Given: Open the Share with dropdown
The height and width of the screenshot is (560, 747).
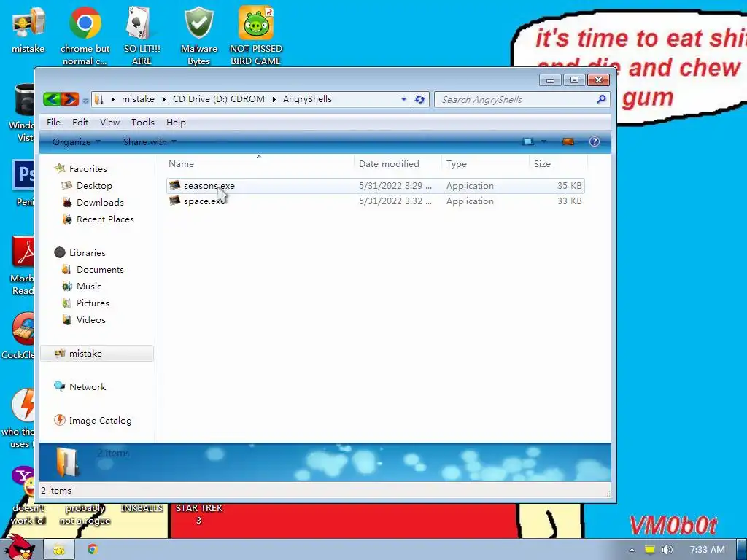Looking at the screenshot, I should pos(150,142).
